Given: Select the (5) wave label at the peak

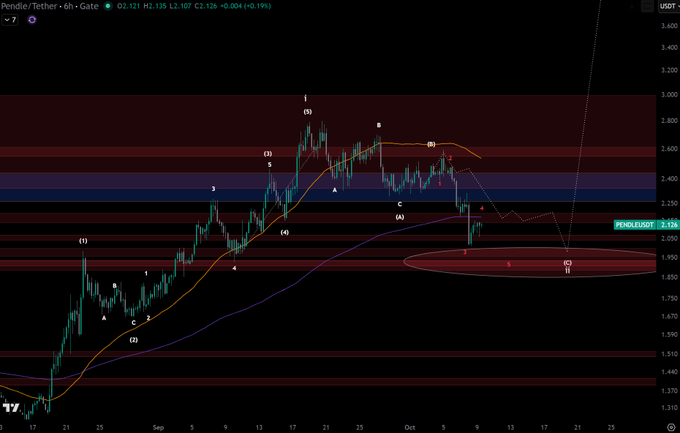Looking at the screenshot, I should pos(307,112).
